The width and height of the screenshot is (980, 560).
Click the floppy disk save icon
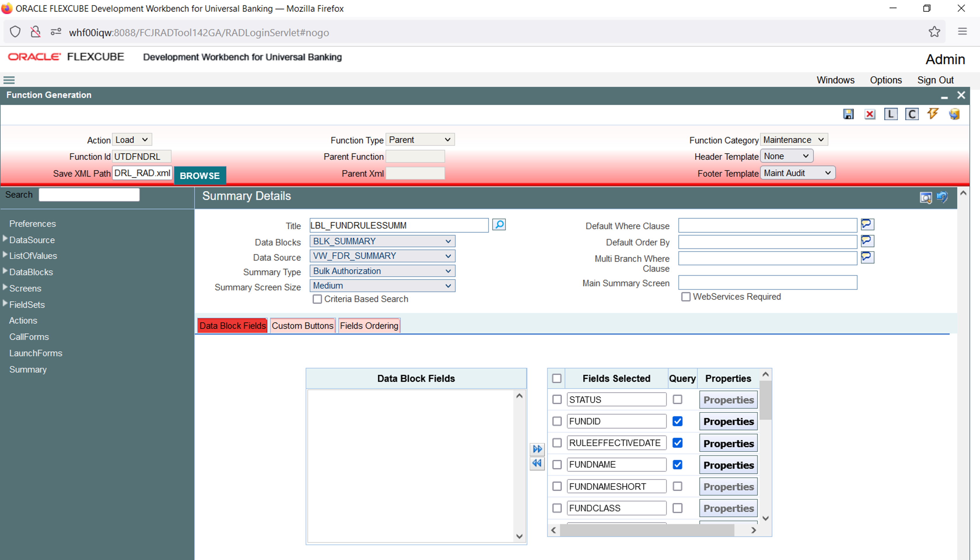848,114
